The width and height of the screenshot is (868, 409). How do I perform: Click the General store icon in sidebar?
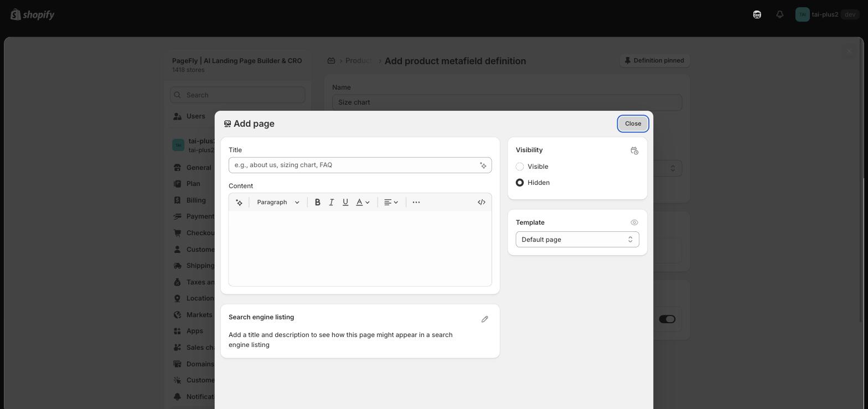[177, 168]
